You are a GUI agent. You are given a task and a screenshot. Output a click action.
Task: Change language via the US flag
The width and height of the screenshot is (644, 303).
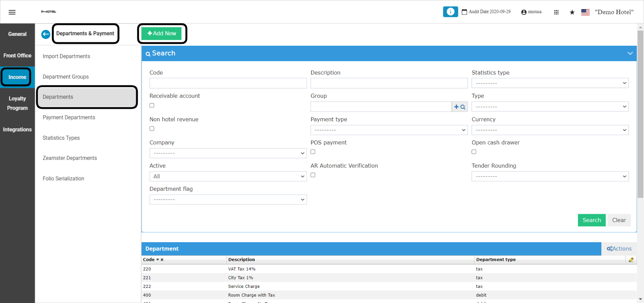586,12
